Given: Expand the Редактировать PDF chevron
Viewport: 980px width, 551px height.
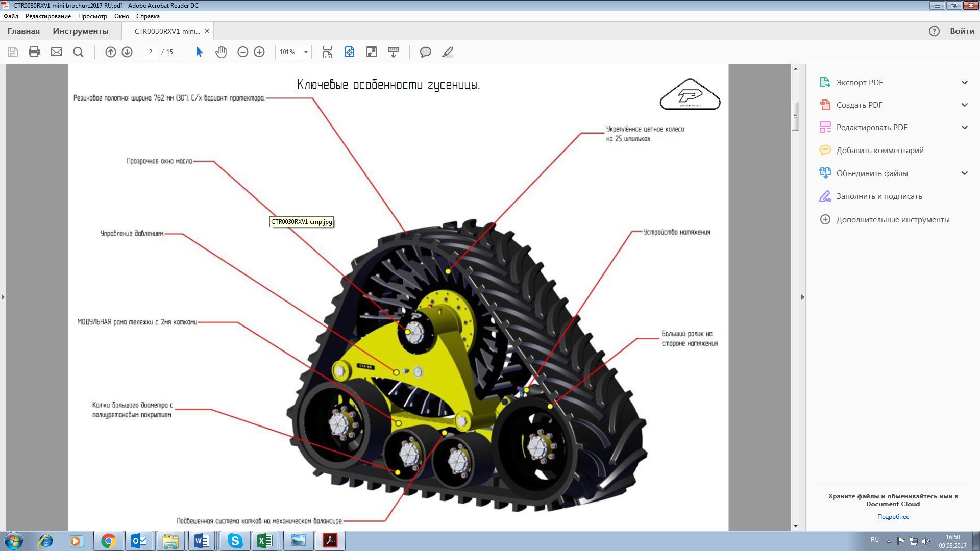Looking at the screenshot, I should point(965,127).
